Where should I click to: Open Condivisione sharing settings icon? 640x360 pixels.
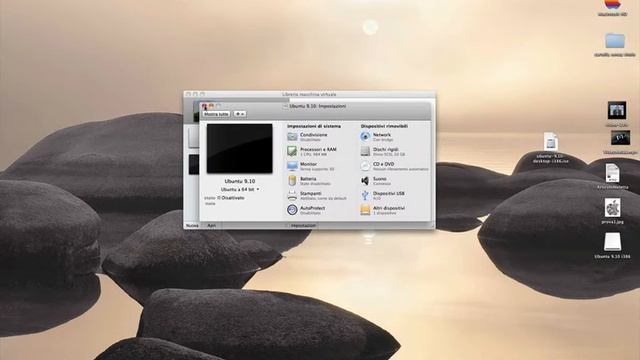point(292,136)
